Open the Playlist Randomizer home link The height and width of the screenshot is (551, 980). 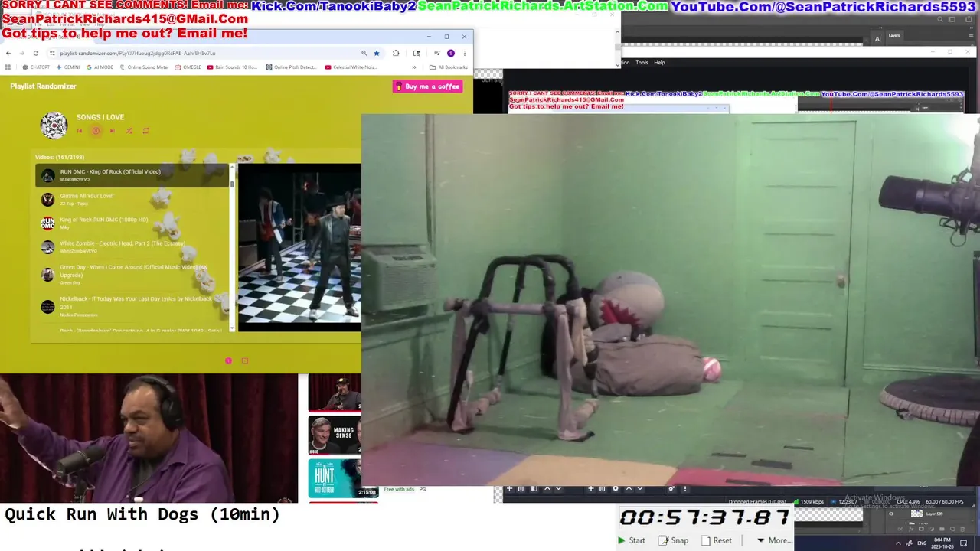43,86
